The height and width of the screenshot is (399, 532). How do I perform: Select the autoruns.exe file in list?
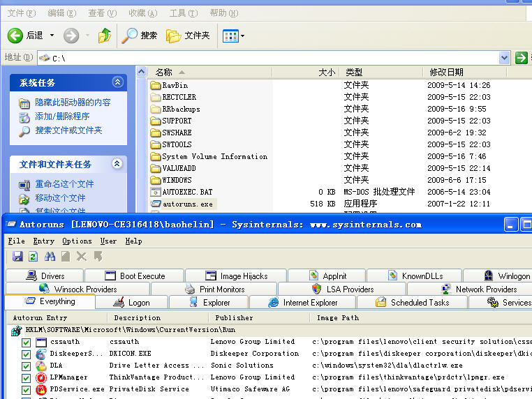point(187,204)
